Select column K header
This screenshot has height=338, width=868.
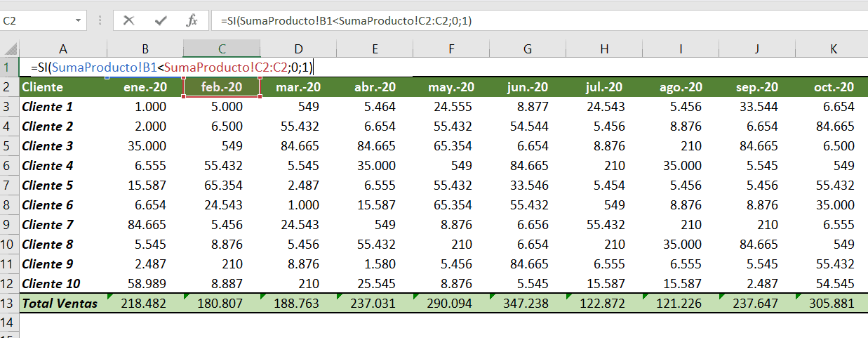tap(832, 48)
